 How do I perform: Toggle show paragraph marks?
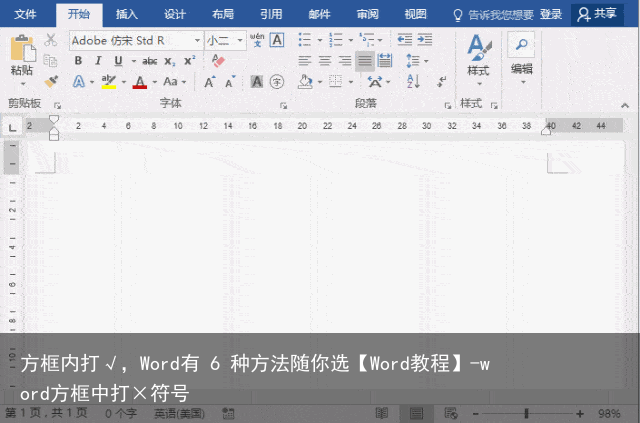pos(441,82)
